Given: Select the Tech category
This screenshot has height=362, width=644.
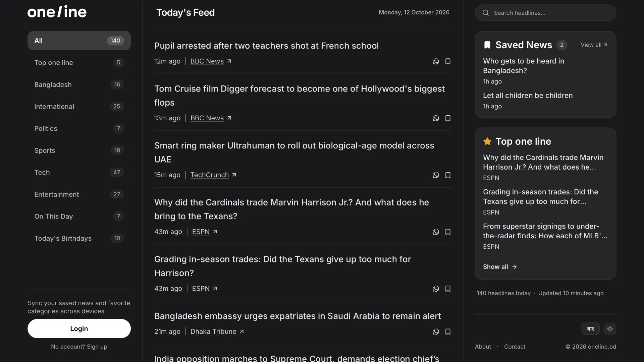Looking at the screenshot, I should tap(79, 172).
